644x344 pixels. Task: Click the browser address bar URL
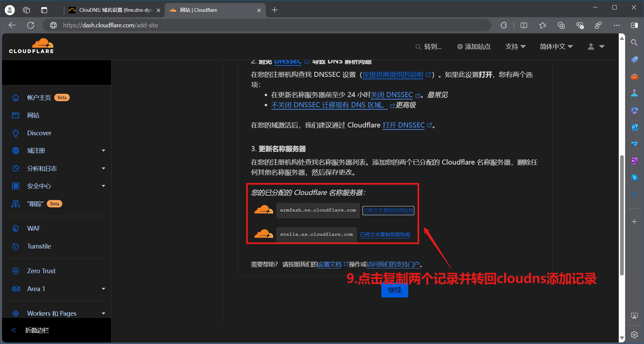tap(110, 25)
